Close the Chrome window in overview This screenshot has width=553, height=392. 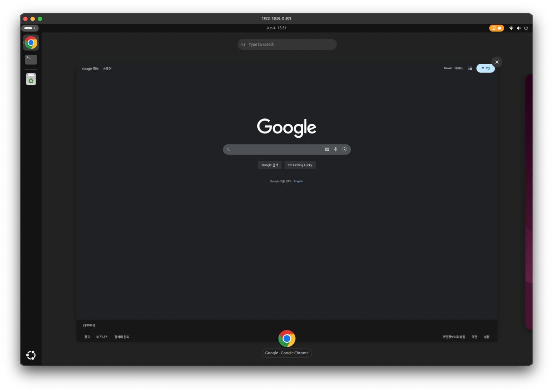point(497,62)
